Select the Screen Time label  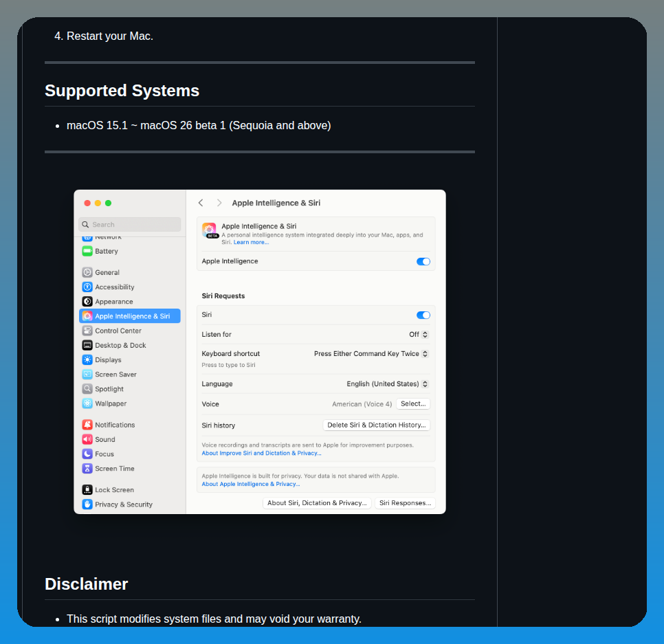point(115,469)
